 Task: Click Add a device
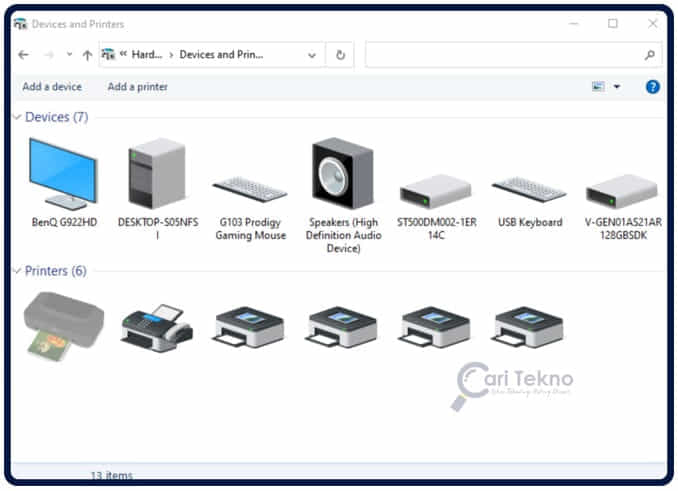[x=52, y=87]
